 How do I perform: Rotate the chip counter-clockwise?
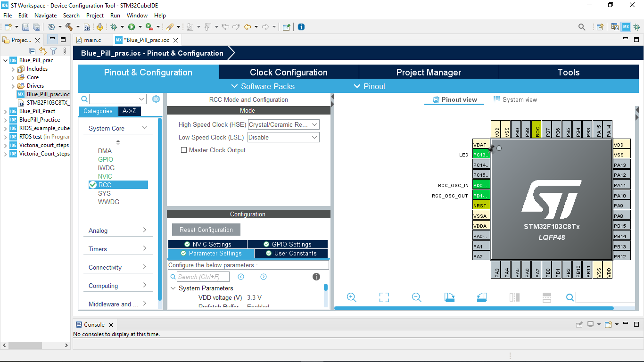(x=481, y=297)
